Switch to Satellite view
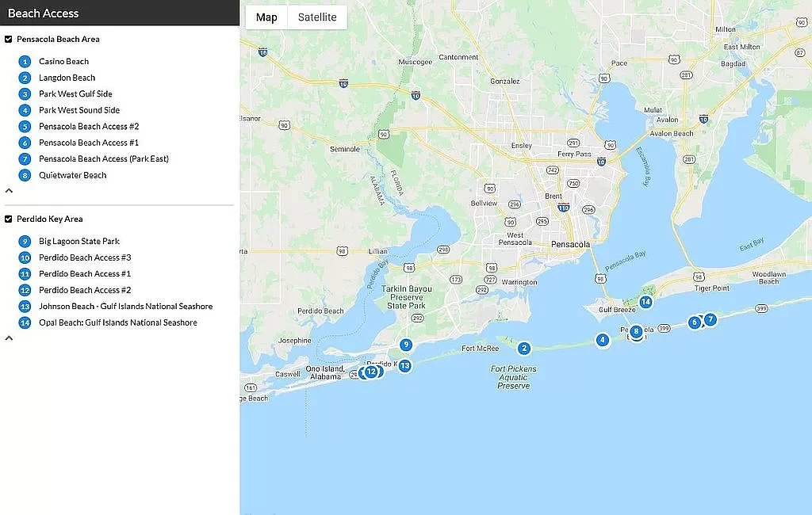Image resolution: width=812 pixels, height=515 pixels. click(317, 17)
